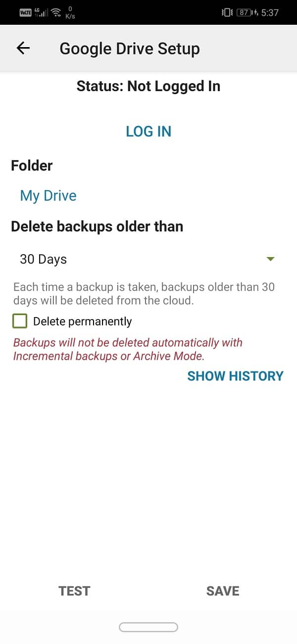Click LOG IN to sign into Google Drive
The image size is (297, 644).
[148, 131]
